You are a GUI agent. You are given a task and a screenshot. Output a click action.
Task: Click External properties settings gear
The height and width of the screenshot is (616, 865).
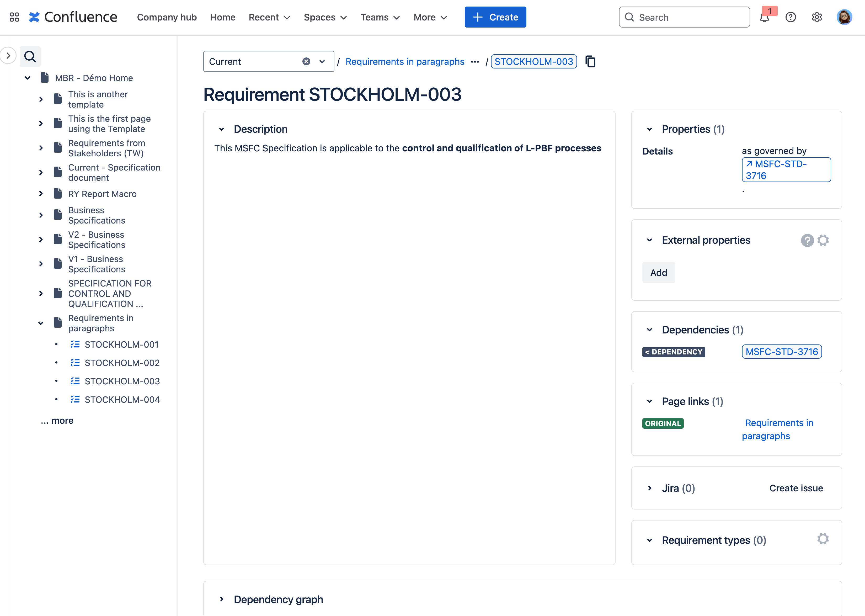[823, 240]
